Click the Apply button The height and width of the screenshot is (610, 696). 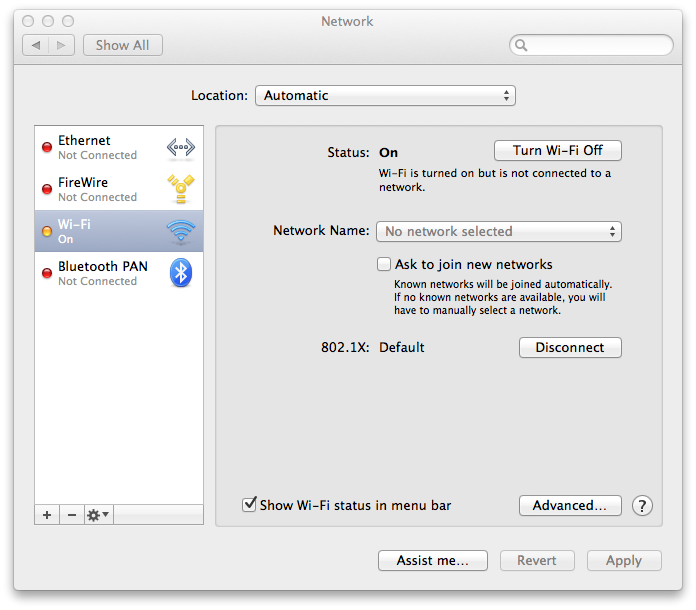coord(624,560)
